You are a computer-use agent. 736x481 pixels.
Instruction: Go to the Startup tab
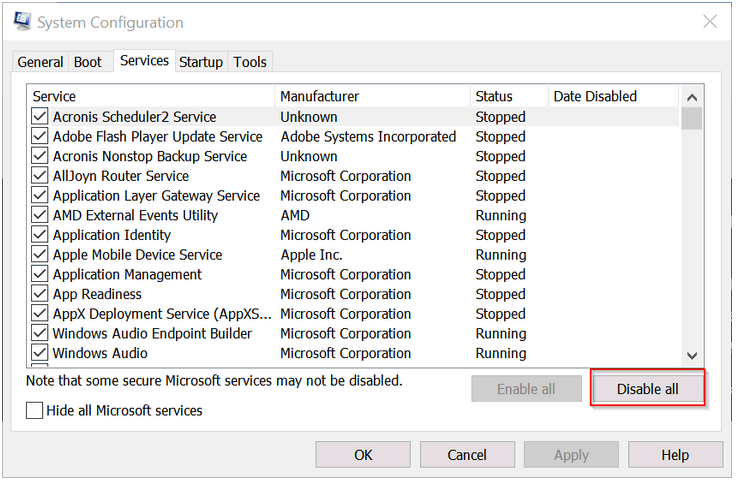(201, 62)
